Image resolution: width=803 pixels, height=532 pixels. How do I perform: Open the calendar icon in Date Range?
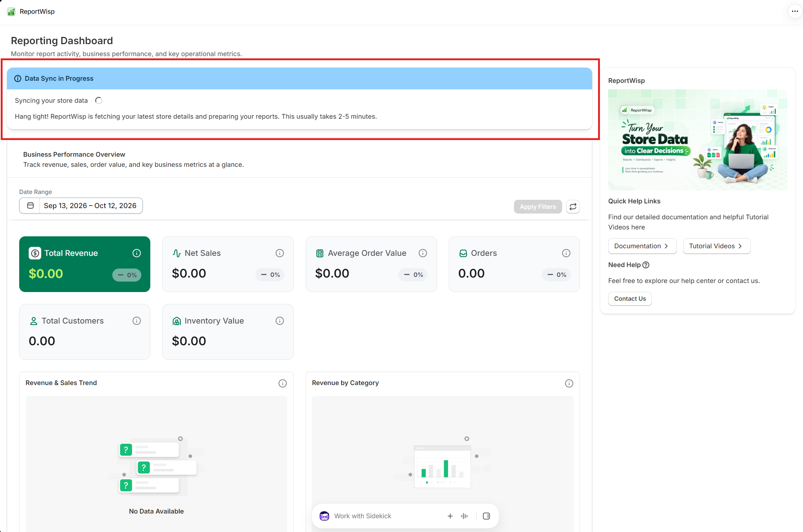[x=30, y=206]
